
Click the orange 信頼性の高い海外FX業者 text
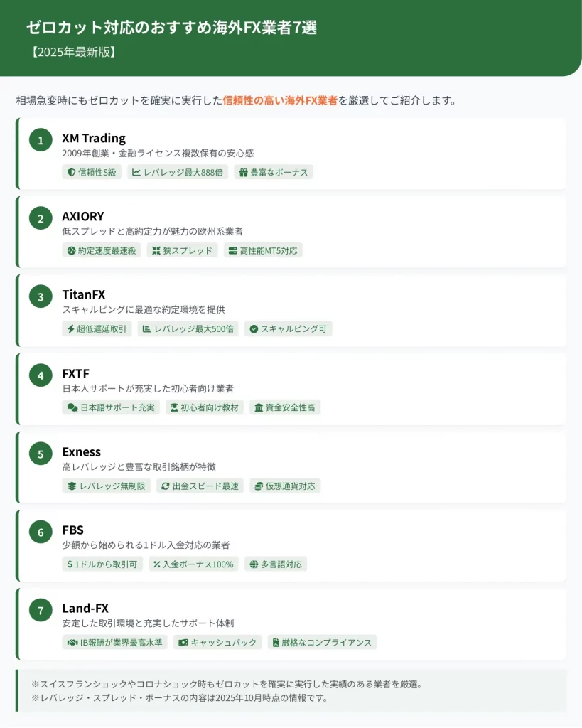(280, 100)
